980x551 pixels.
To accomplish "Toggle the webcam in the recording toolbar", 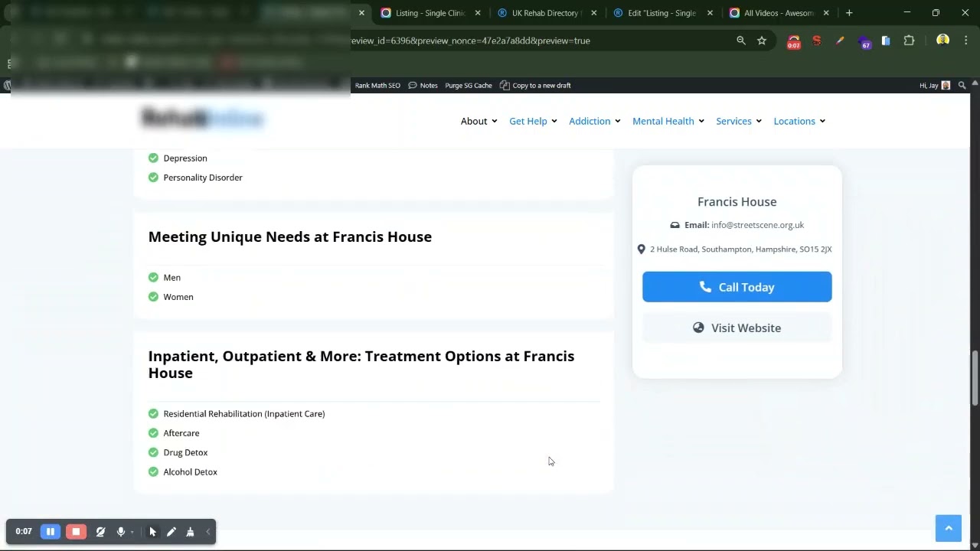I will pyautogui.click(x=100, y=532).
